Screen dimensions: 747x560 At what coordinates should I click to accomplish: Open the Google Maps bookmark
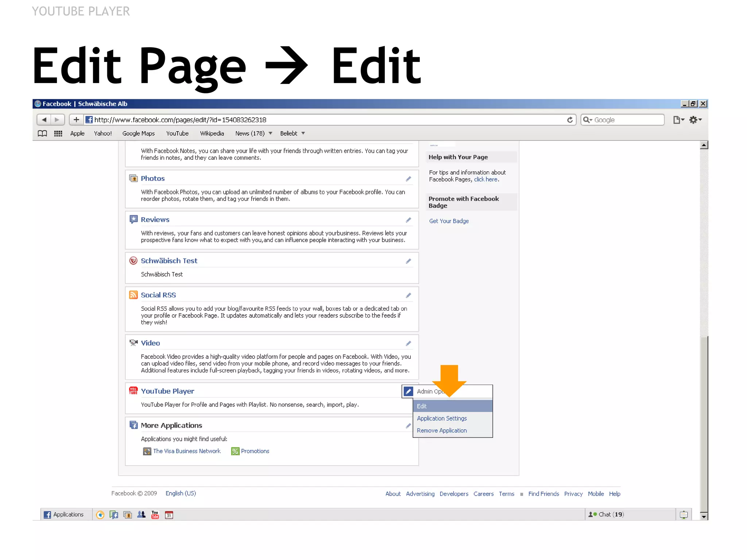click(139, 133)
